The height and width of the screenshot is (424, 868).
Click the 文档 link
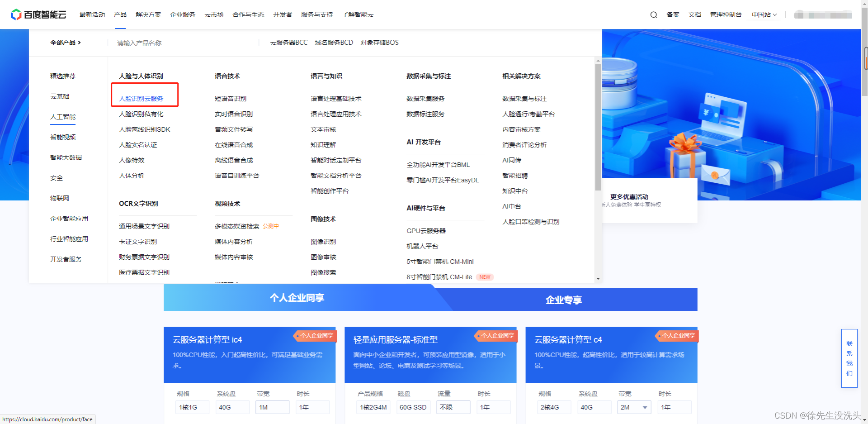pyautogui.click(x=695, y=15)
